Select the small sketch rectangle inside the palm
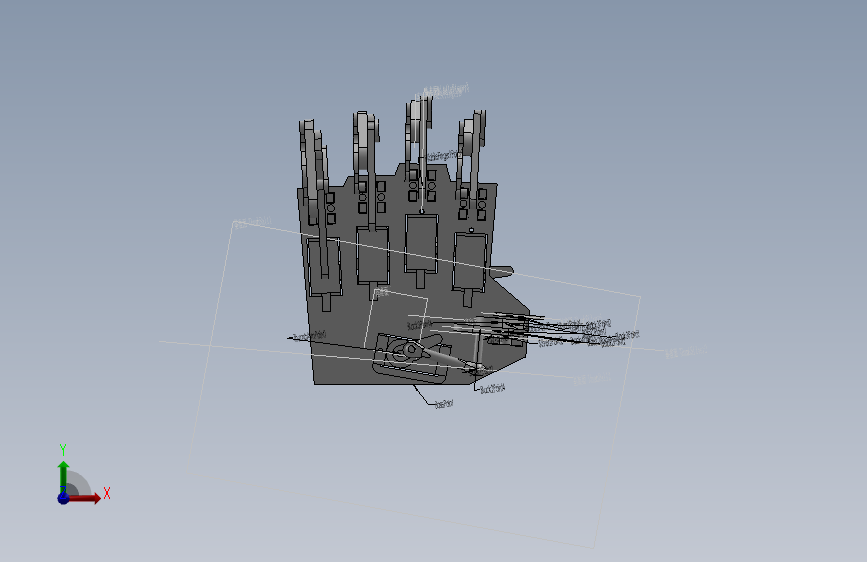 coord(396,319)
